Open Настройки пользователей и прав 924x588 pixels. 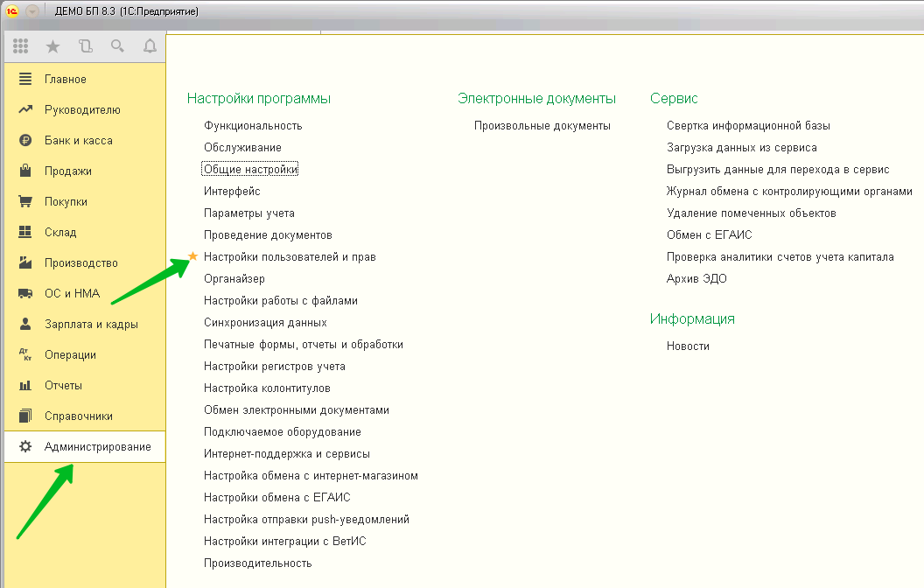[290, 257]
